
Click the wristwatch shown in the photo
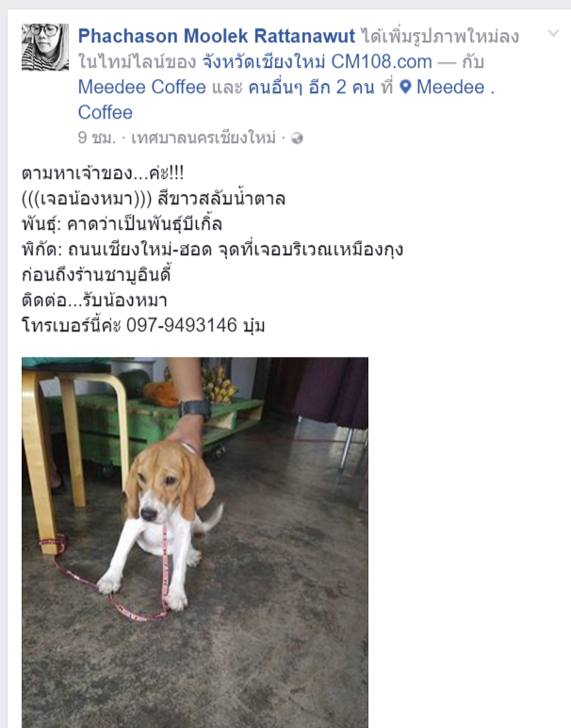[195, 410]
